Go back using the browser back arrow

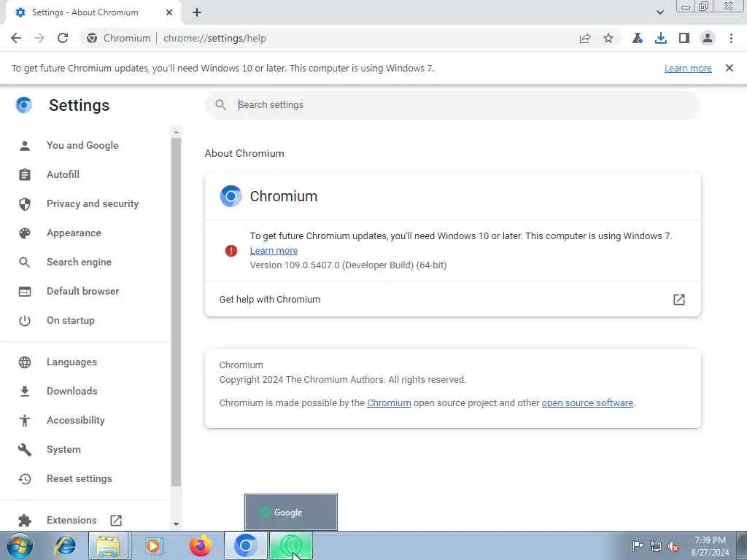point(16,38)
